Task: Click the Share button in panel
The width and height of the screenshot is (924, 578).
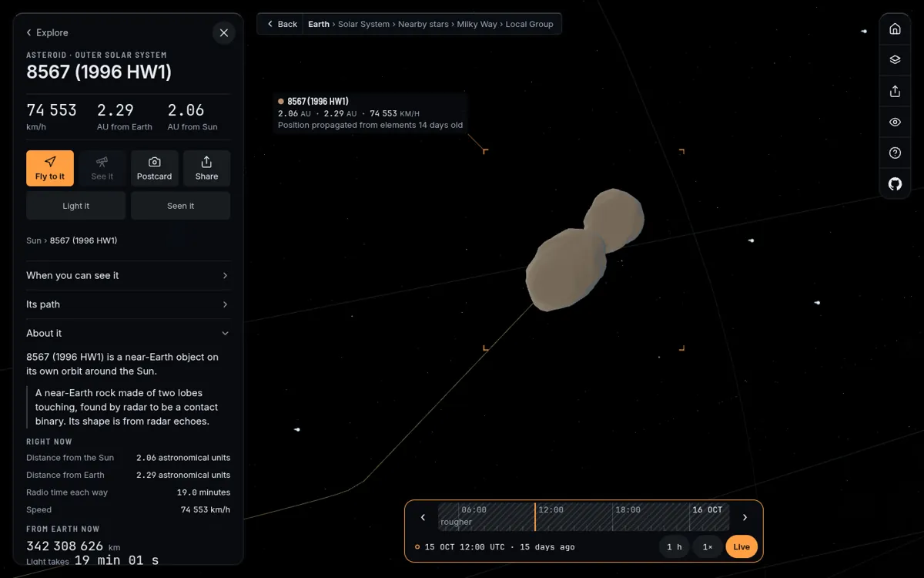Action: (206, 168)
